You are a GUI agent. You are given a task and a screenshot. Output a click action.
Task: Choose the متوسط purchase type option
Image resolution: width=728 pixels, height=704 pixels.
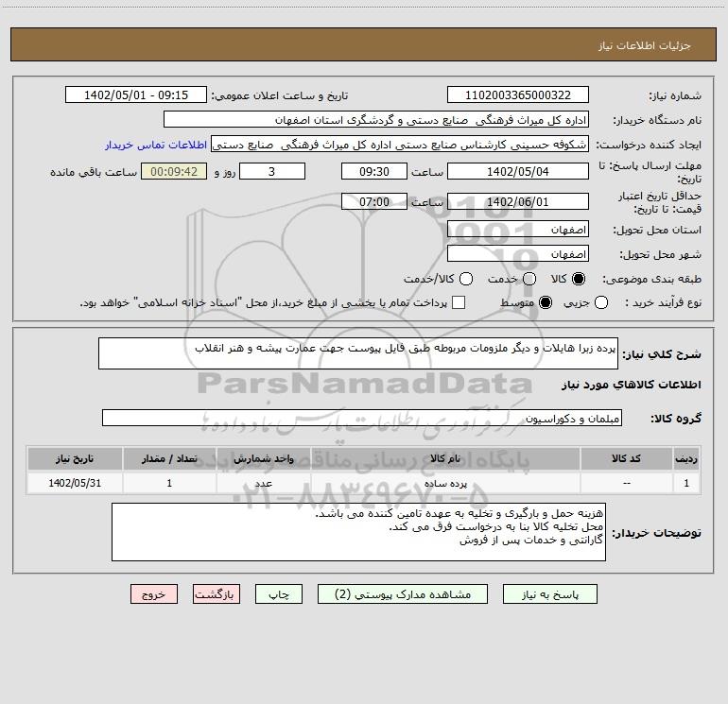pos(546,302)
